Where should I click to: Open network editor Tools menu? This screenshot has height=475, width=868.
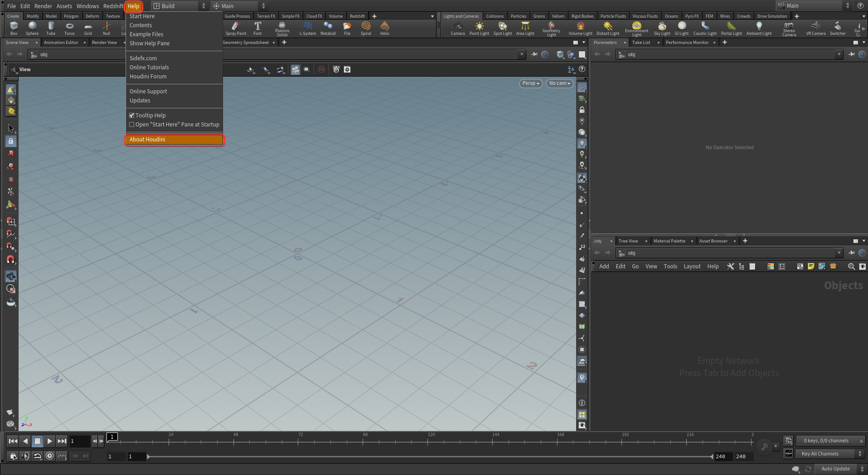(x=670, y=267)
